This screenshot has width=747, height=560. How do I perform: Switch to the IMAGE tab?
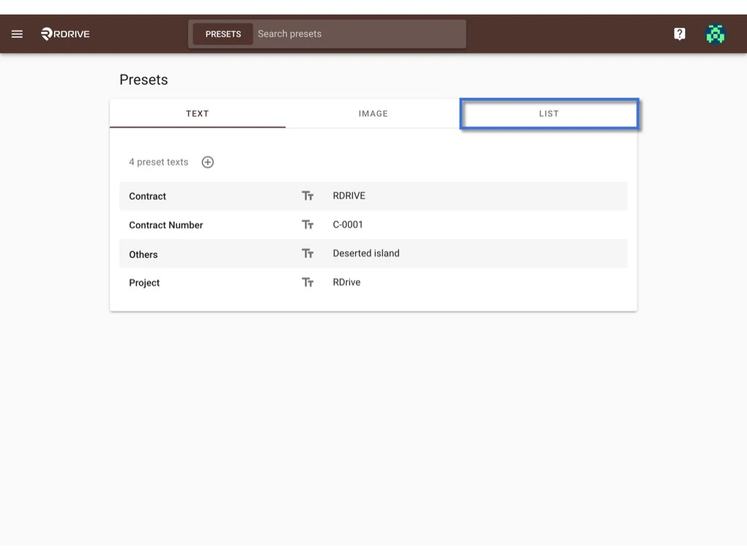pyautogui.click(x=373, y=114)
